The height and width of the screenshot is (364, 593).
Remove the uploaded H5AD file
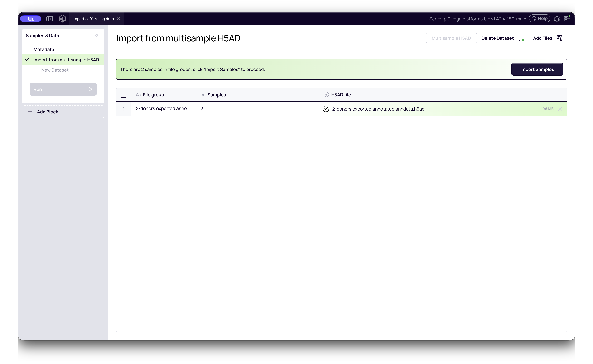coord(560,109)
